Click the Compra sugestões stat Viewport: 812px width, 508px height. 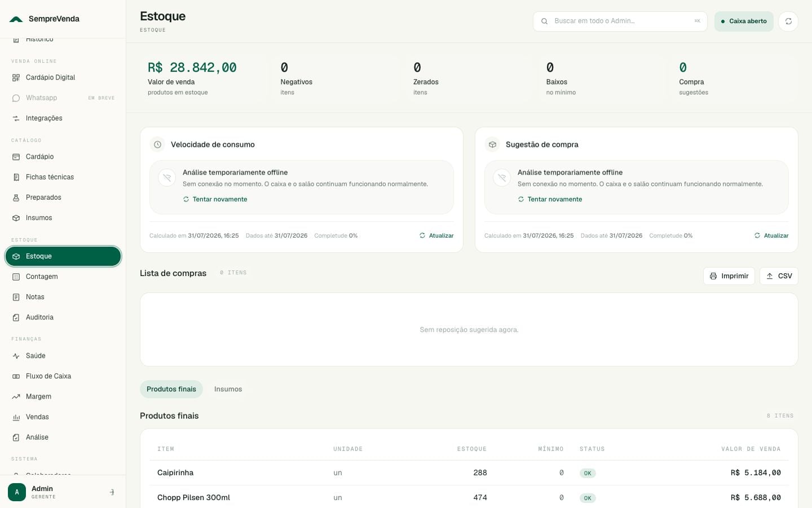point(735,78)
